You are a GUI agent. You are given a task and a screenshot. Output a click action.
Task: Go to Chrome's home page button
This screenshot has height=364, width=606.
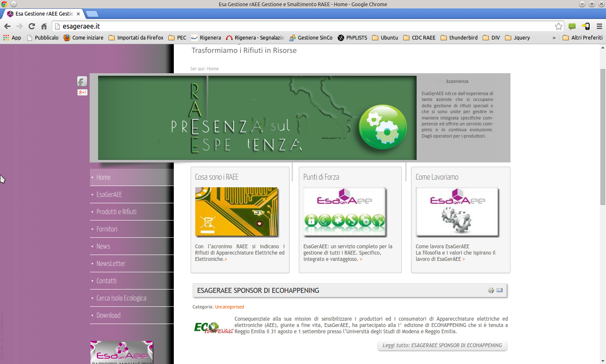pyautogui.click(x=44, y=26)
